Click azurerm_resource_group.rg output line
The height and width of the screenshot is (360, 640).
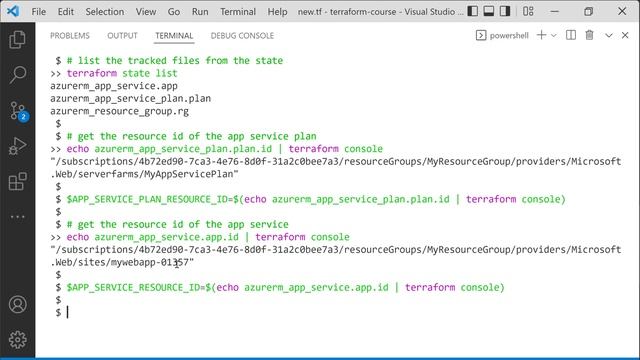coord(120,111)
